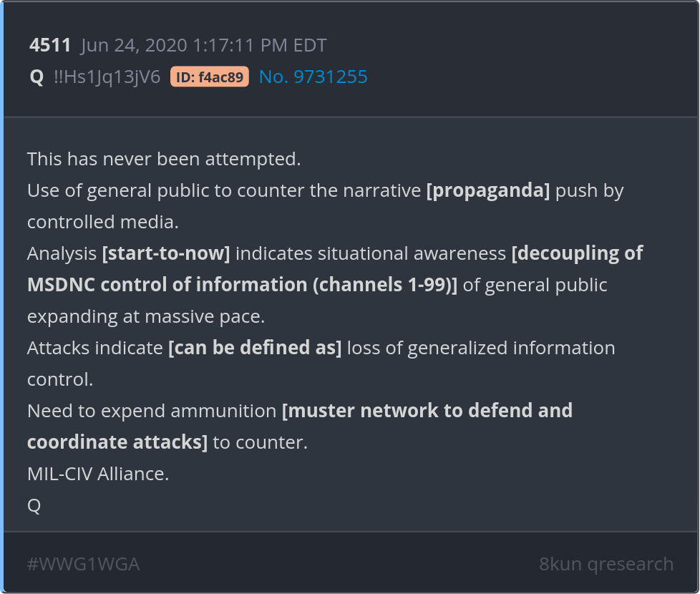Click the orange ID: f4ac89 badge
Screen dimensions: 700x594
click(x=209, y=77)
